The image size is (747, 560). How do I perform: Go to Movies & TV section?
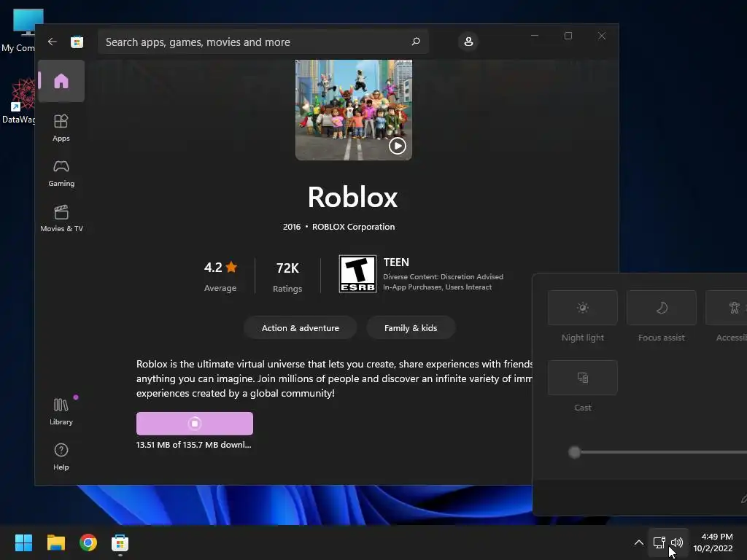point(61,218)
